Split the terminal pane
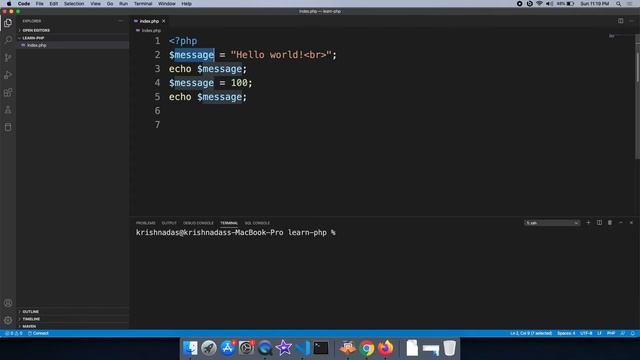Screen dimensions: 640x360 (x=599, y=223)
